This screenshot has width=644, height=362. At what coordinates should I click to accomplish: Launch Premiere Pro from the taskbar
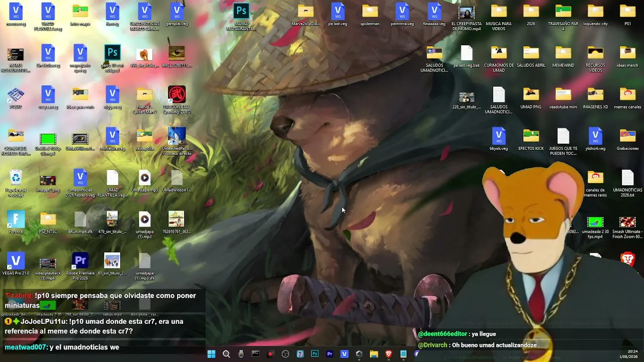[x=330, y=354]
